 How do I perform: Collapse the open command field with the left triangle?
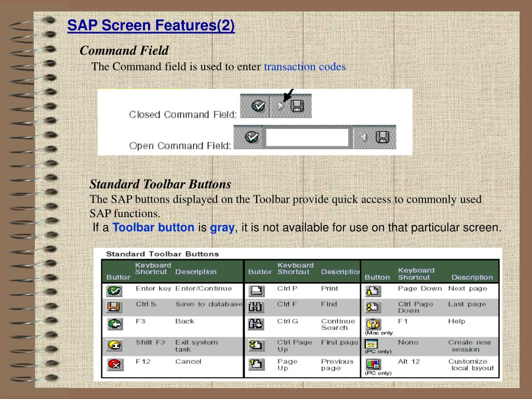pyautogui.click(x=363, y=137)
